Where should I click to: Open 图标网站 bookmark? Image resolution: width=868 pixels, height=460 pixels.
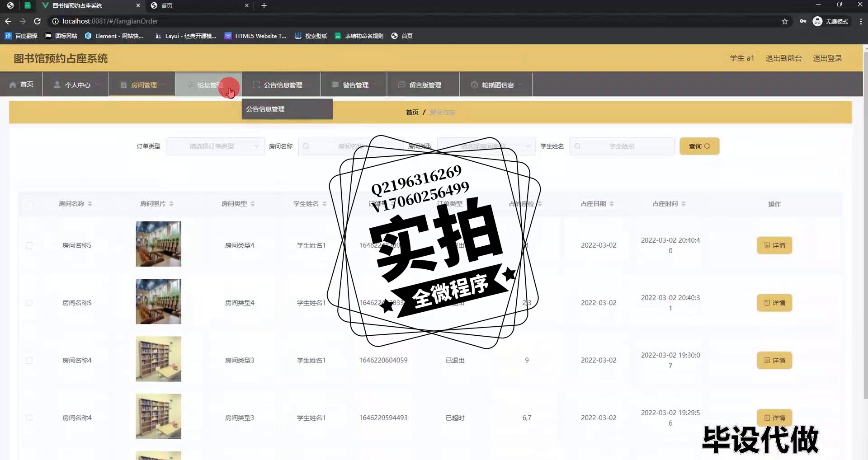(61, 36)
